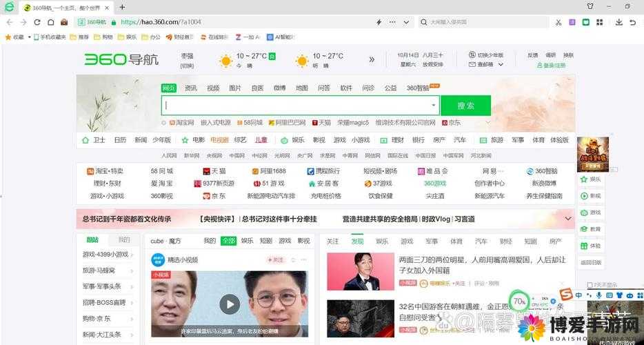Viewport: 644px width, 345px height.
Task: Switch the search tab to 图片
Action: 235,88
